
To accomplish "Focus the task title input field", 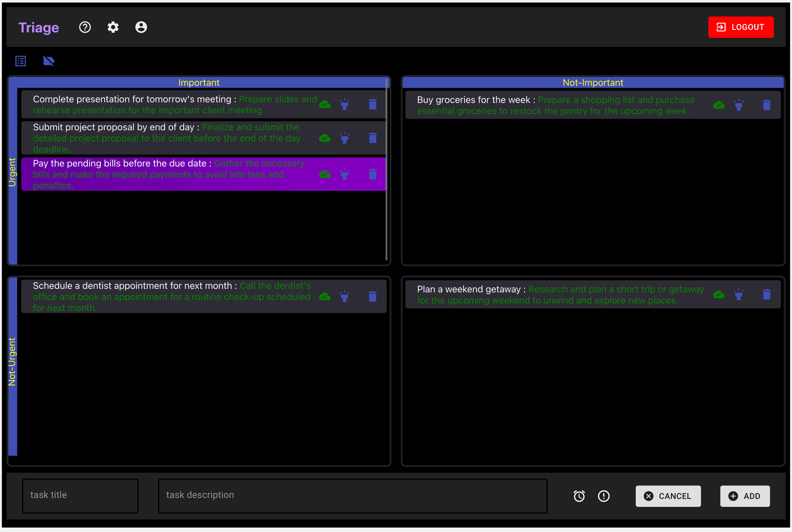I will coord(80,496).
